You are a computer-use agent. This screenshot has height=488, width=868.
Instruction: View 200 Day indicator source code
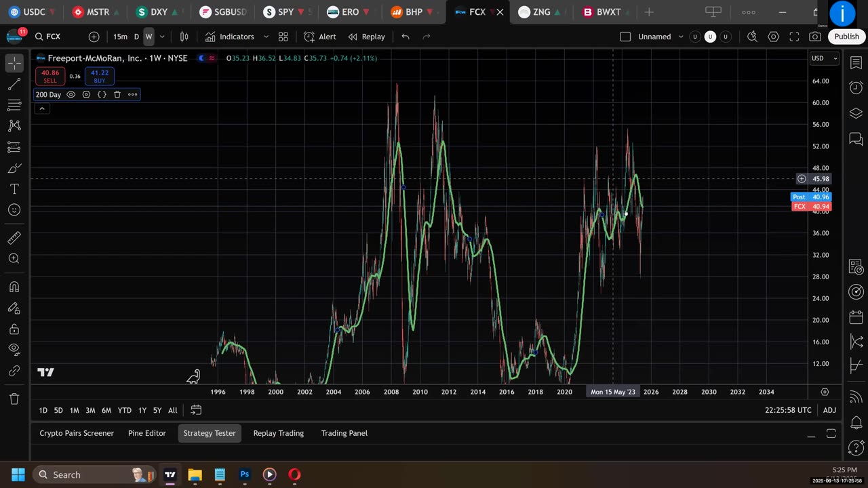pos(102,94)
